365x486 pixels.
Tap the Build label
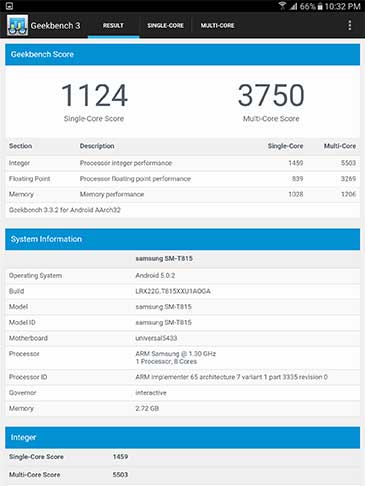click(x=16, y=291)
